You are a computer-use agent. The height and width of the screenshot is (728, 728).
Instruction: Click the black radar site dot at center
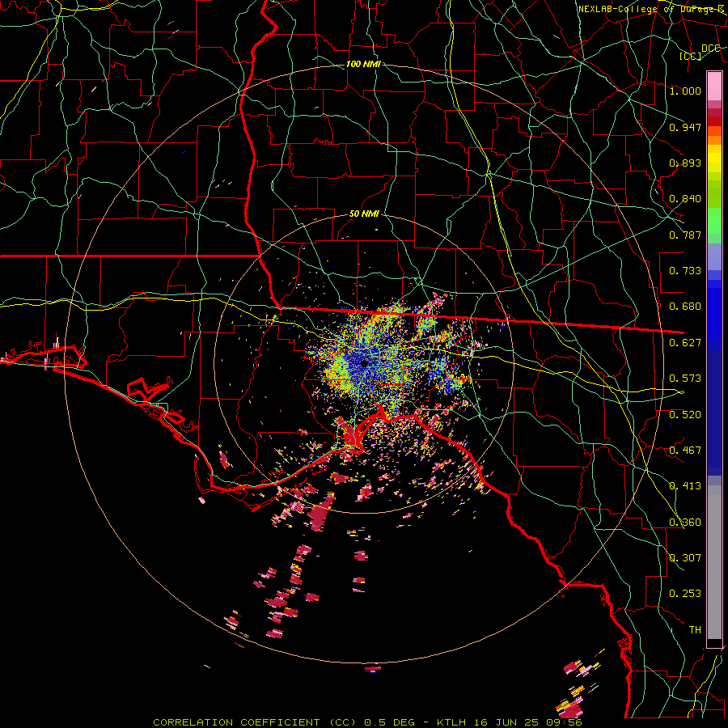click(365, 363)
